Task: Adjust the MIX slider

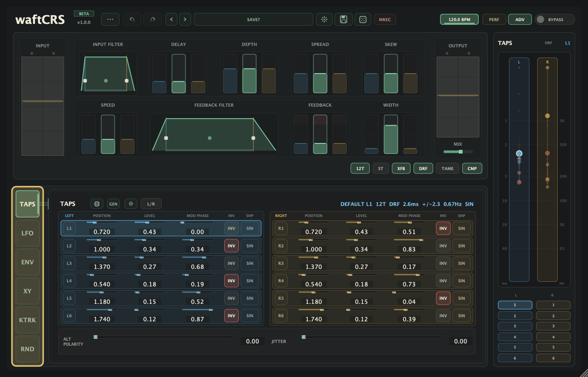Action: [458, 152]
